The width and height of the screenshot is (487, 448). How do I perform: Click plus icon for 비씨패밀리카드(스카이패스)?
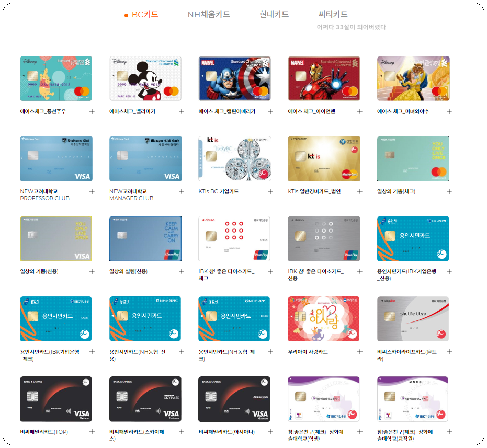182,432
